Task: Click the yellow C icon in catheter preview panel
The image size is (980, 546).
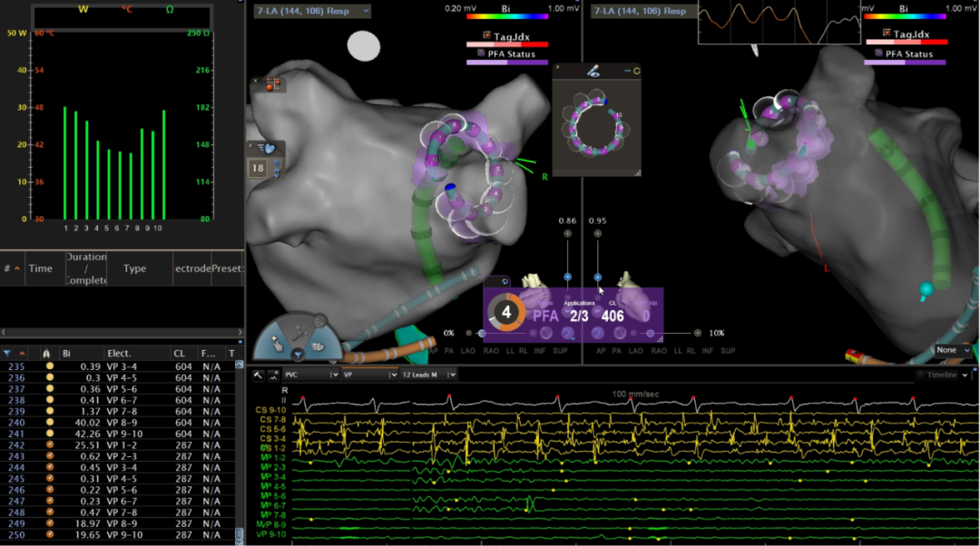Action: 636,72
